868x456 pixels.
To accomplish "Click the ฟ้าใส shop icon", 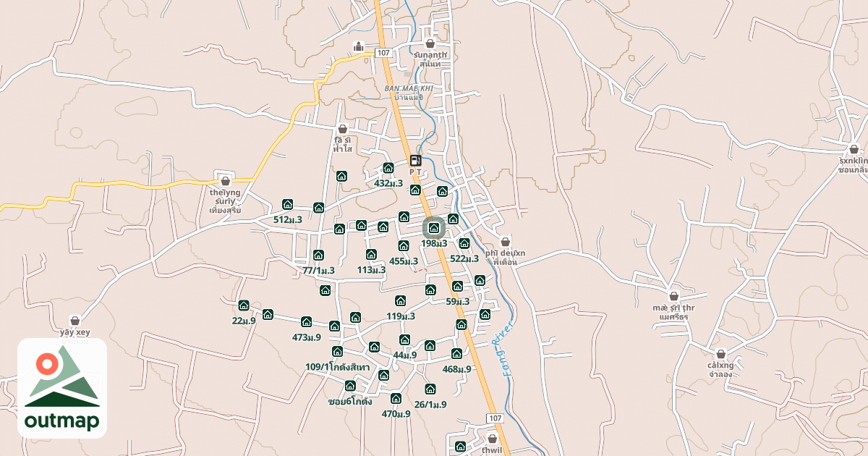I will pos(342,130).
